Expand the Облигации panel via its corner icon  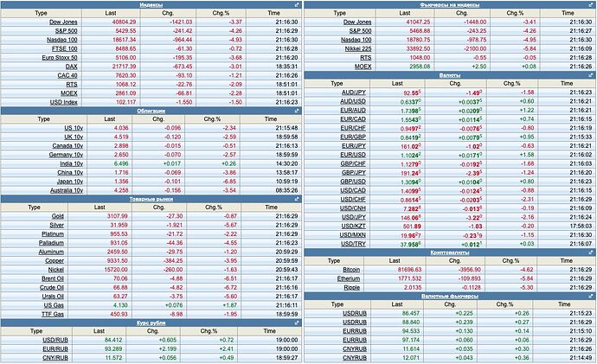pyautogui.click(x=297, y=111)
